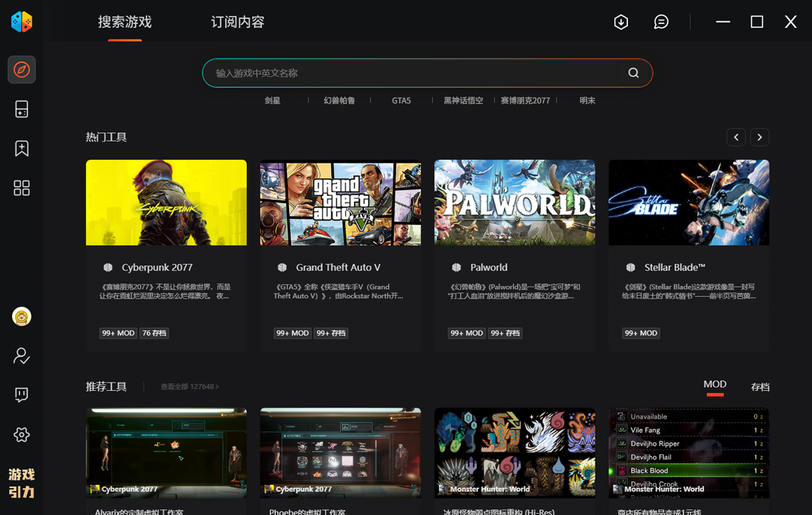The image size is (812, 515).
Task: Open the chat messages icon
Action: [661, 22]
